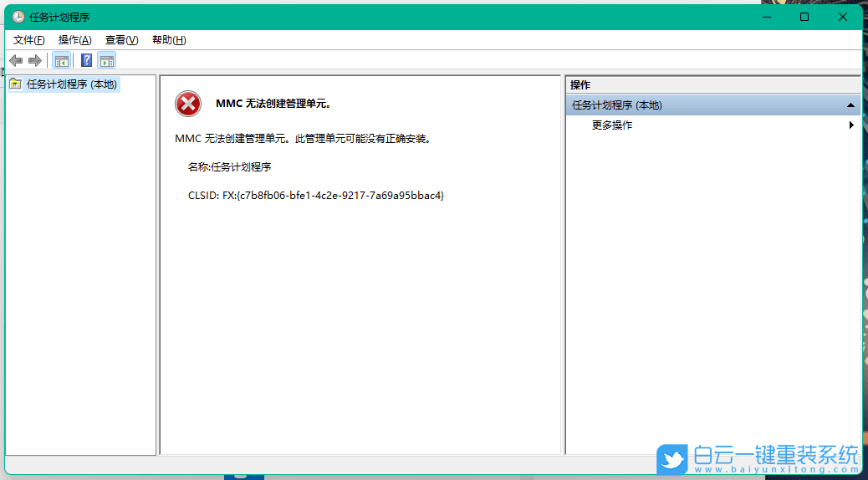Screen dimensions: 868x480
Task: Open the 帮助(H) menu
Action: [169, 40]
